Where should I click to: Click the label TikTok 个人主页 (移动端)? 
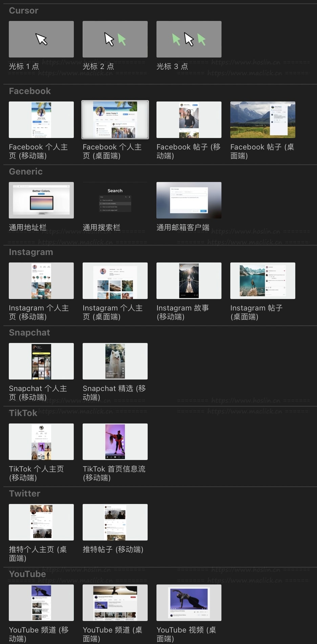pos(36,473)
